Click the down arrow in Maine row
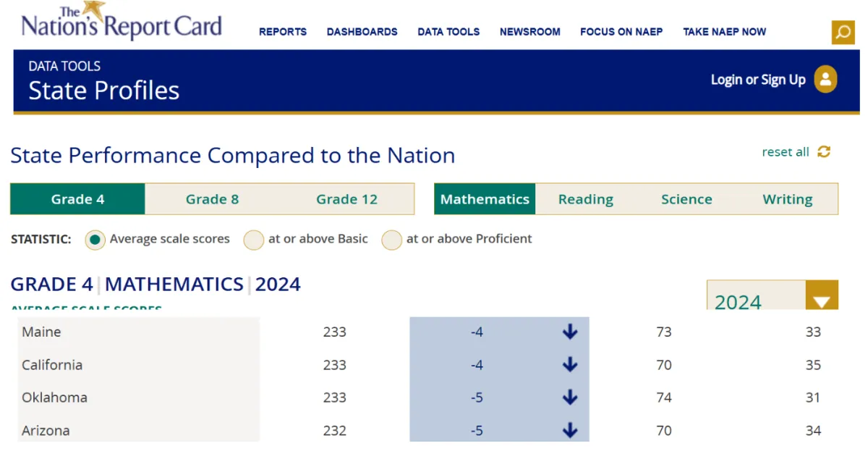 [570, 332]
